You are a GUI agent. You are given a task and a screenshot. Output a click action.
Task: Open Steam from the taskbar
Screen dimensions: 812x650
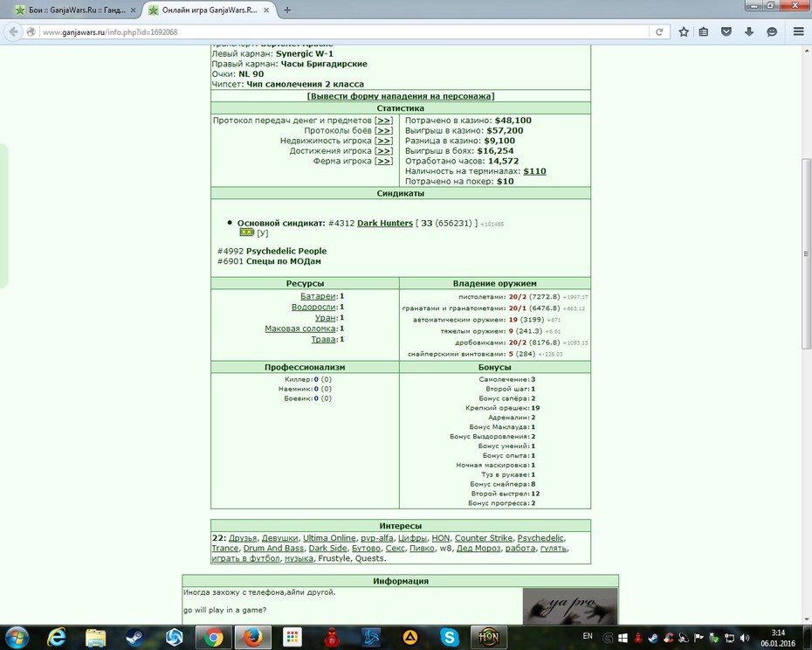point(134,637)
